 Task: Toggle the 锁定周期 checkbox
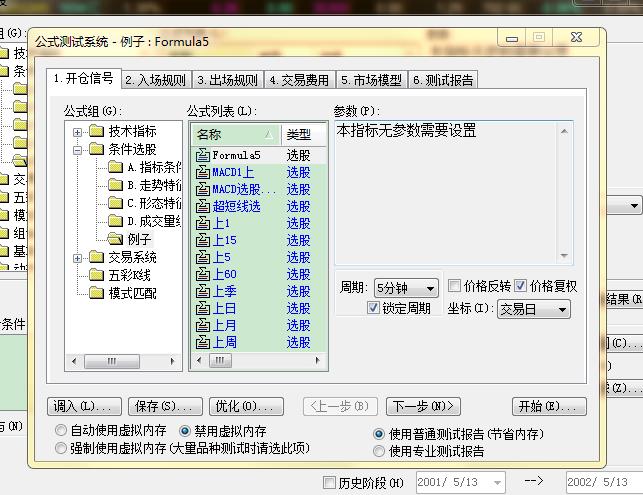[373, 308]
